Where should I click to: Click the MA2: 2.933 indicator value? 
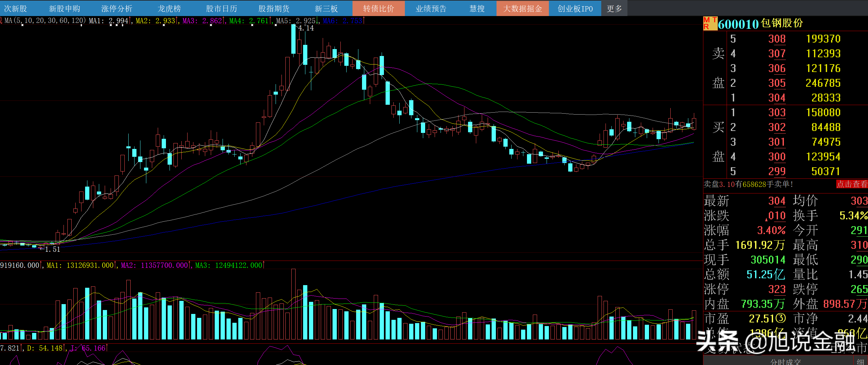click(x=157, y=21)
